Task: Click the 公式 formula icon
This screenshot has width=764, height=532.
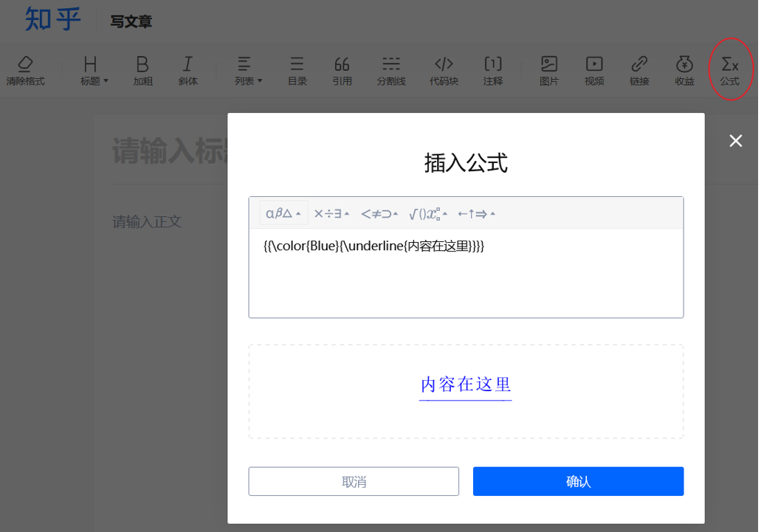Action: [729, 71]
